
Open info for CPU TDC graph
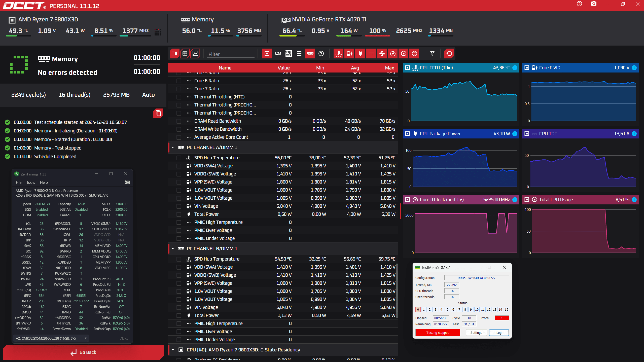click(634, 134)
